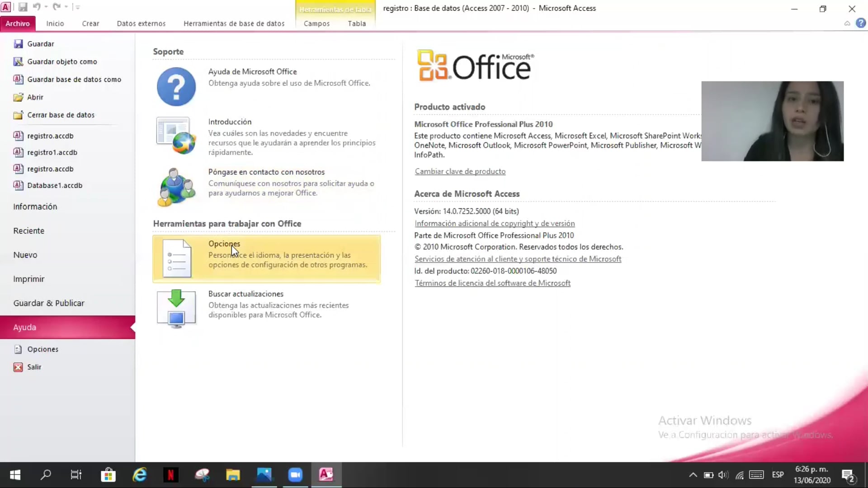This screenshot has width=868, height=488.
Task: Click the Buscar actualizaciones download icon
Action: click(x=176, y=309)
